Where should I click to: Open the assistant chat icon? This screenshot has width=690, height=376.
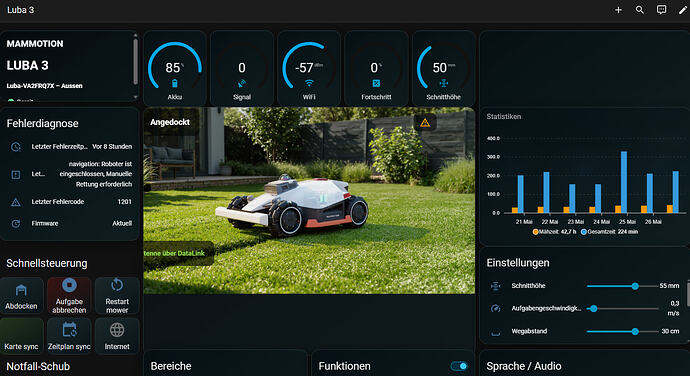pos(661,10)
